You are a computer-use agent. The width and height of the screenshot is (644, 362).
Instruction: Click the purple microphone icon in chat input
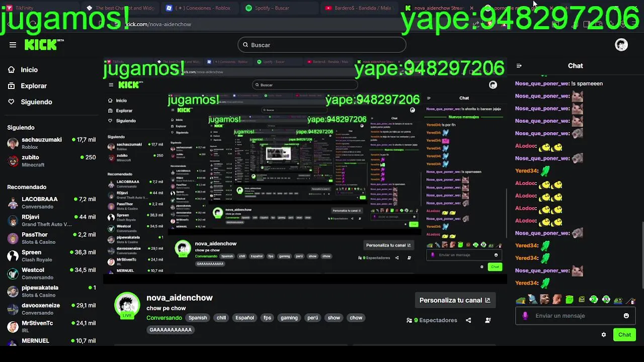(525, 316)
